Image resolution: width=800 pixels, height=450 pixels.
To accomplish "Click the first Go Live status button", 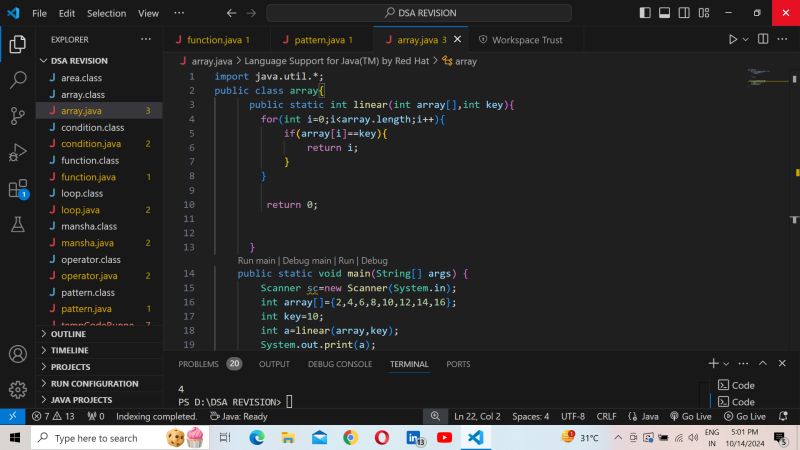I will click(690, 416).
